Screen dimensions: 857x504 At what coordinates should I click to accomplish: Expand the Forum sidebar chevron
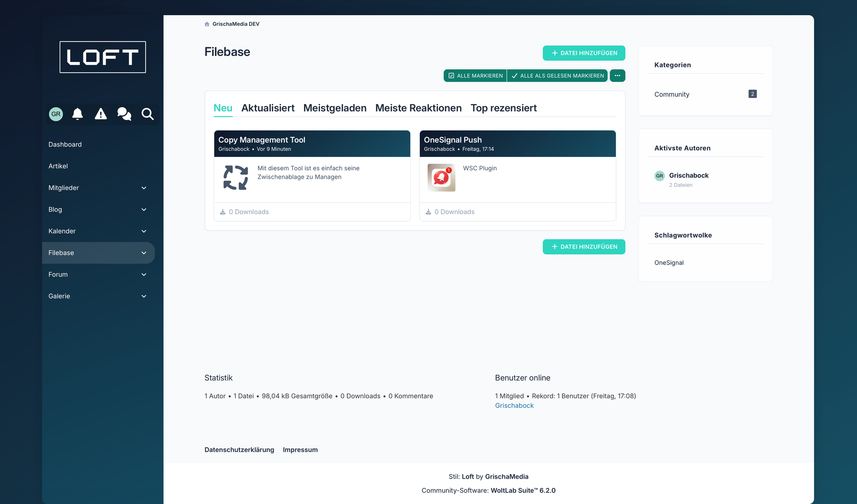click(144, 275)
